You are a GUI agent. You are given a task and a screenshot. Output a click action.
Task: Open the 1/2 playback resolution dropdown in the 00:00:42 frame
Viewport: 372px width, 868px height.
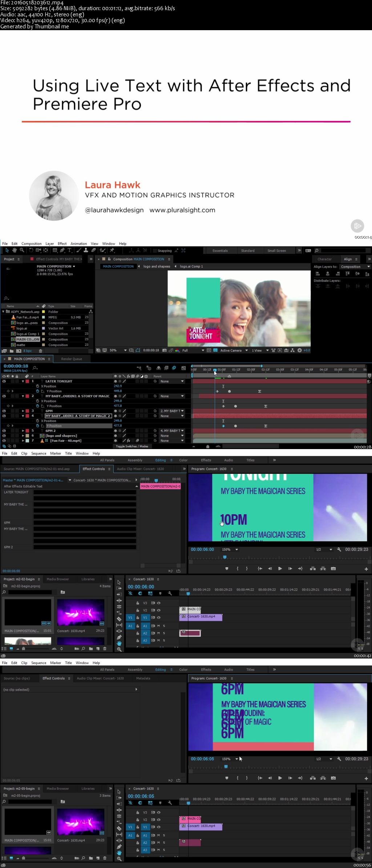click(324, 549)
